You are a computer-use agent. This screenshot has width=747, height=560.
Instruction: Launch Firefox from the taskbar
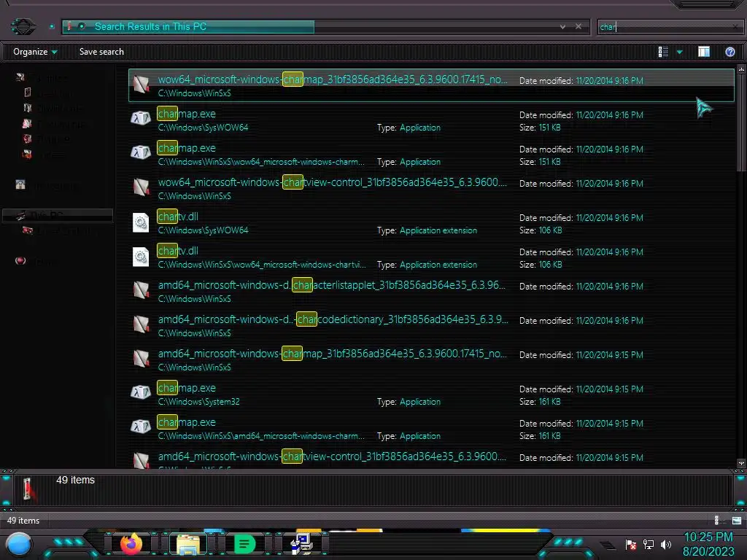(131, 544)
